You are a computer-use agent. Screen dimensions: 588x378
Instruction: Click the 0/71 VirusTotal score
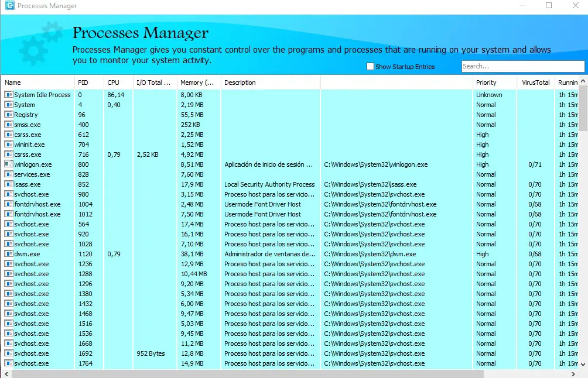point(535,164)
